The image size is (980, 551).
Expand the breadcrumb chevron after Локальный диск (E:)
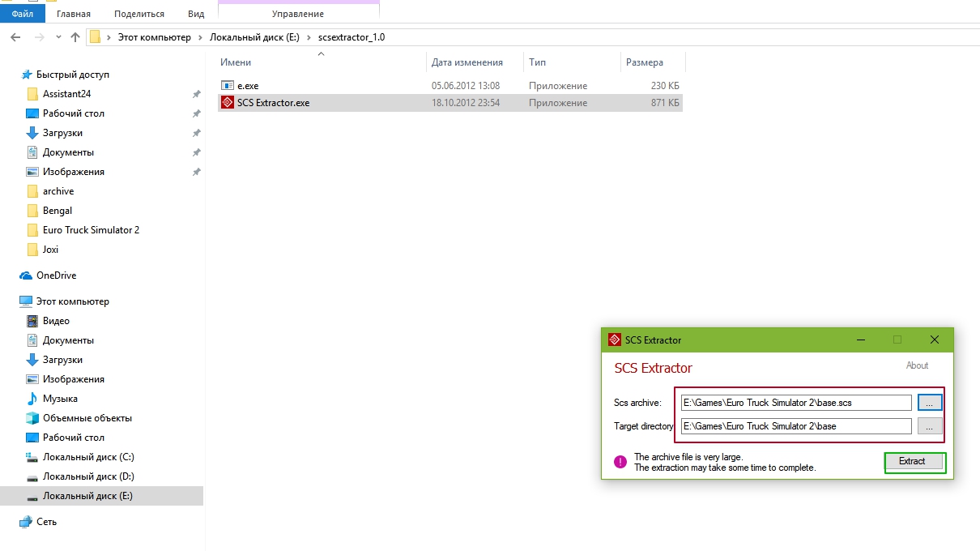[x=309, y=37]
